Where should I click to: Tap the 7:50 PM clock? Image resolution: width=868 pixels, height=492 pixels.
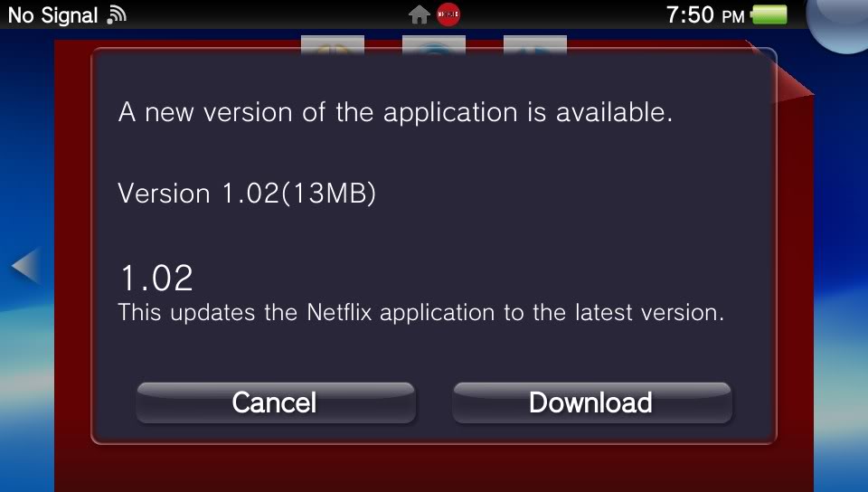(704, 15)
